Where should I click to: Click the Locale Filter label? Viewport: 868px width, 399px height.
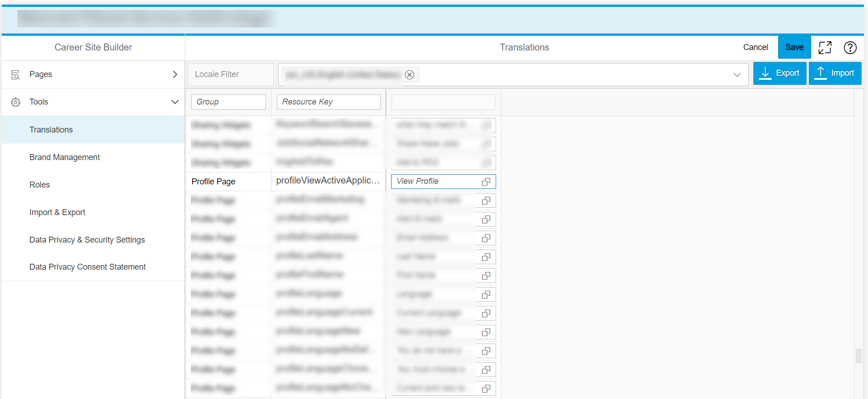(217, 74)
